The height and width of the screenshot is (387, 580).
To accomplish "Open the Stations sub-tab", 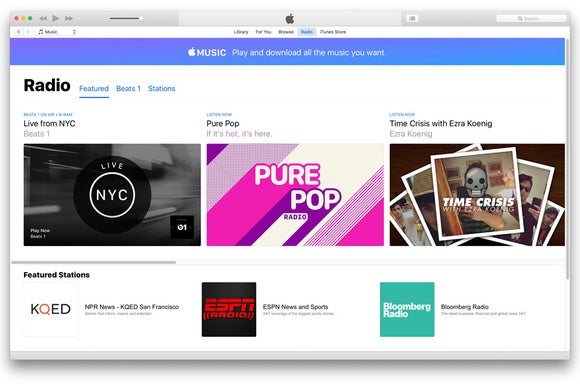I will pos(162,89).
